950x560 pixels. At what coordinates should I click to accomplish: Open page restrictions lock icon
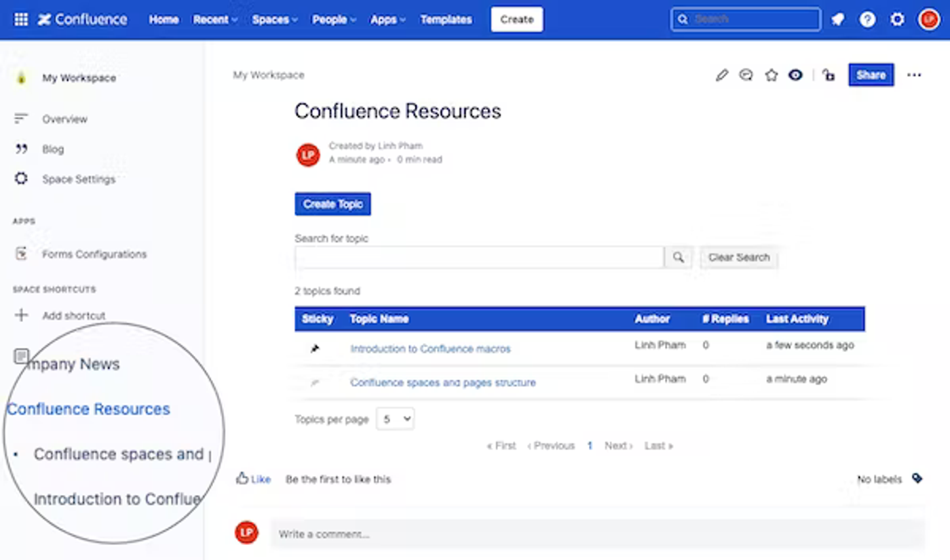coord(829,75)
